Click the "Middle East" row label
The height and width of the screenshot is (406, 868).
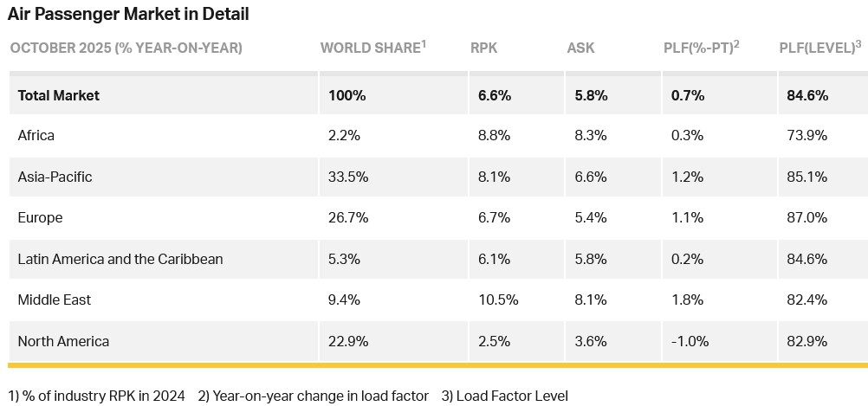55,300
